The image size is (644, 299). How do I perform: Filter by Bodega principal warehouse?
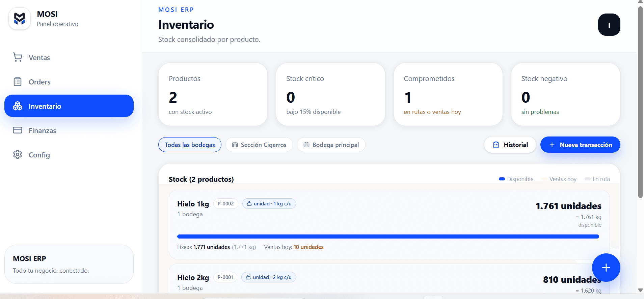[x=331, y=145]
